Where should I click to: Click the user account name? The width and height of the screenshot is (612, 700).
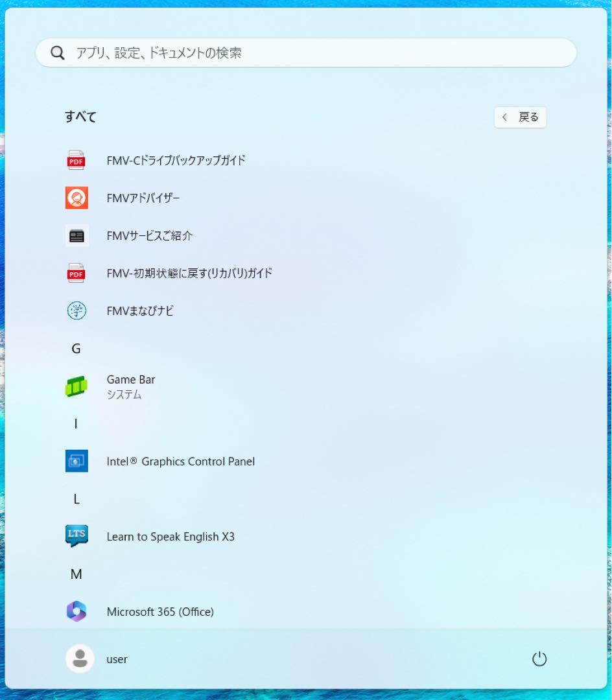pyautogui.click(x=117, y=659)
